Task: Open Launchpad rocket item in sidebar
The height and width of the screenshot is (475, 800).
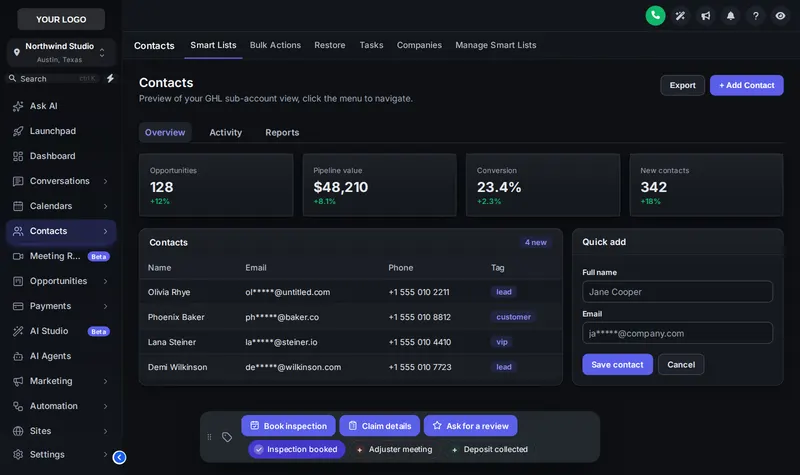Action: pos(61,131)
